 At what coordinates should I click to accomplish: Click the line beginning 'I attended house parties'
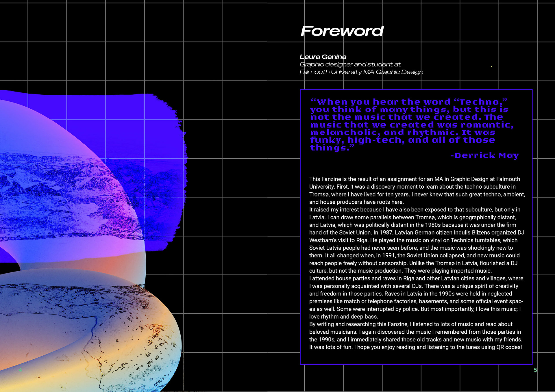(x=416, y=278)
